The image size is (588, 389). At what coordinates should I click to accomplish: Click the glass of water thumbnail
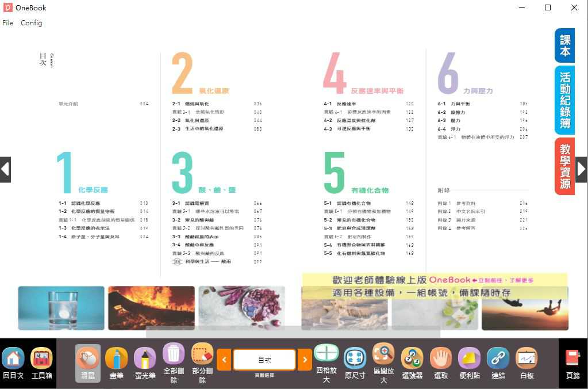tap(61, 308)
